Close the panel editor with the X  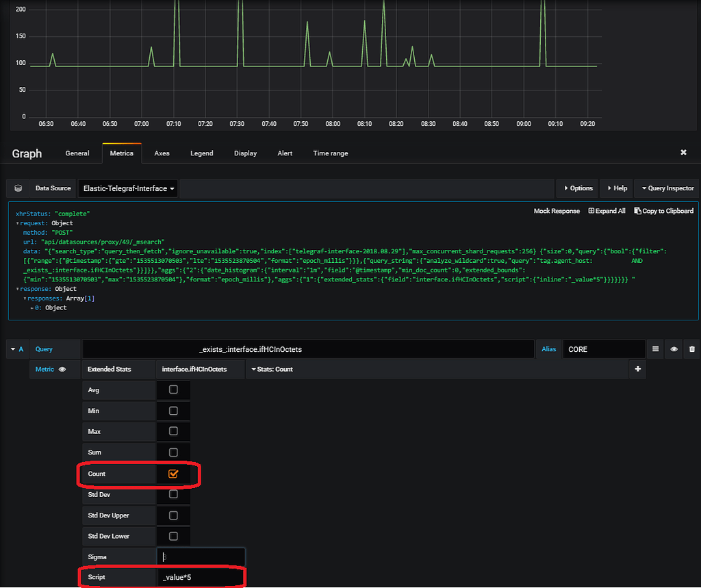click(683, 153)
